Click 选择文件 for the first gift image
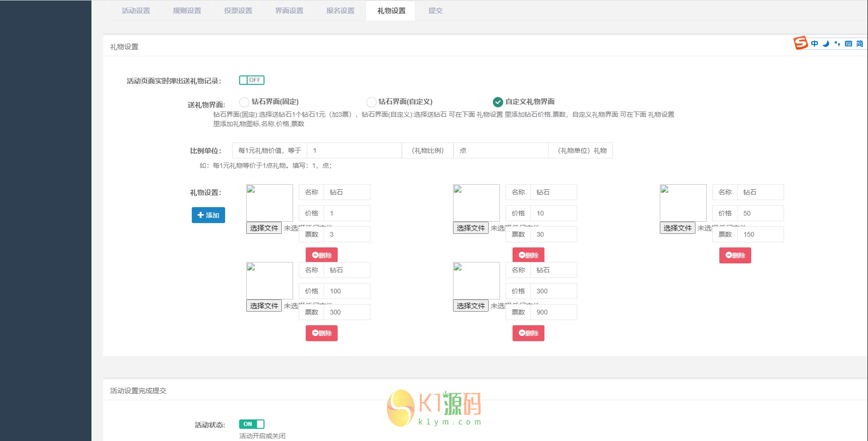Image resolution: width=868 pixels, height=441 pixels. (x=264, y=228)
